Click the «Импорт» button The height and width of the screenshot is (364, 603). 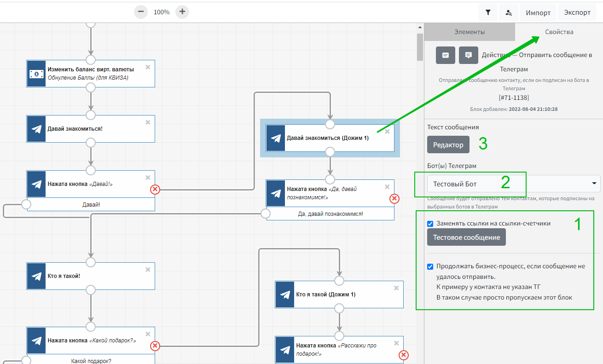538,12
